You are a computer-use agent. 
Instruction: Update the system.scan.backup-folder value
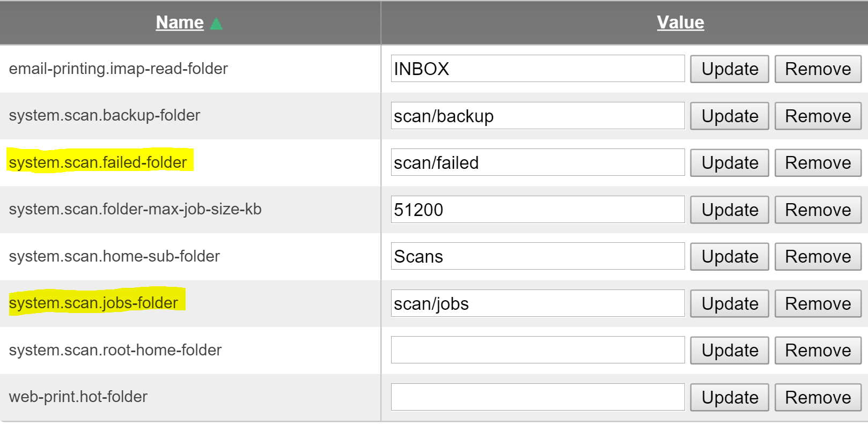coord(729,116)
